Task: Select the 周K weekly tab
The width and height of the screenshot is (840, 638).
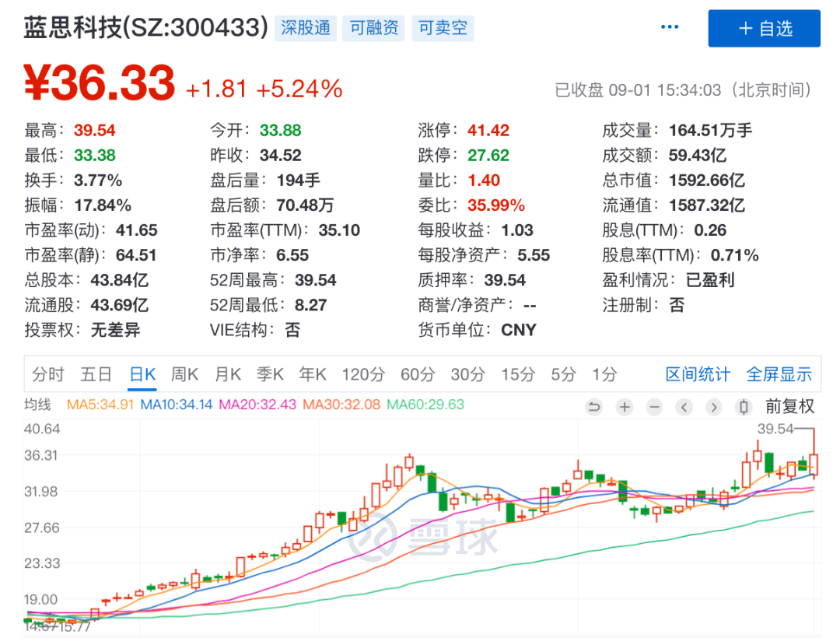Action: tap(184, 374)
